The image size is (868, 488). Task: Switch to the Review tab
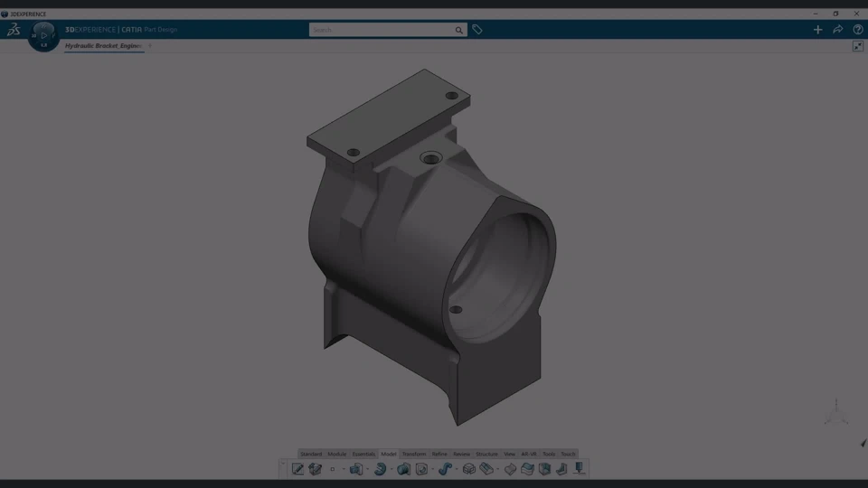[461, 454]
